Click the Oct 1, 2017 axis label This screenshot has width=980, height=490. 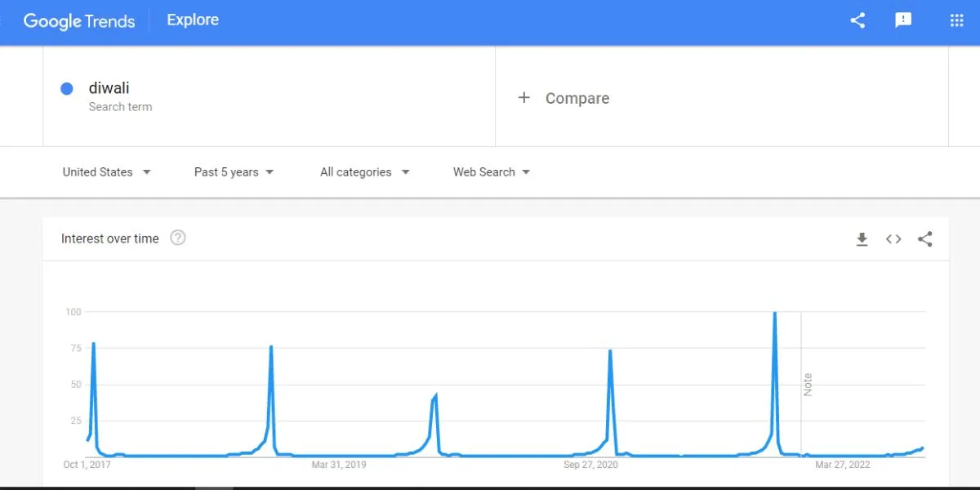pos(87,465)
